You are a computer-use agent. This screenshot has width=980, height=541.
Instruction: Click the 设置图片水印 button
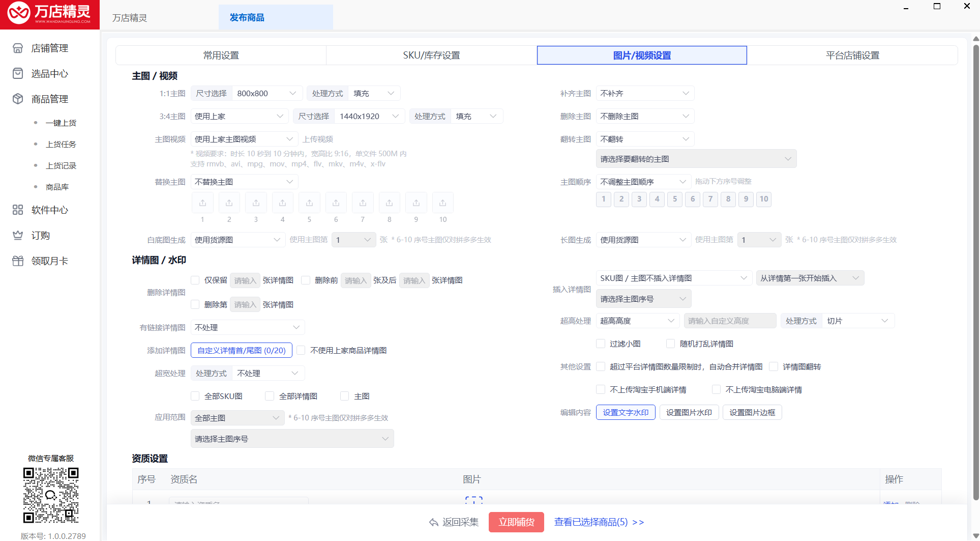689,412
